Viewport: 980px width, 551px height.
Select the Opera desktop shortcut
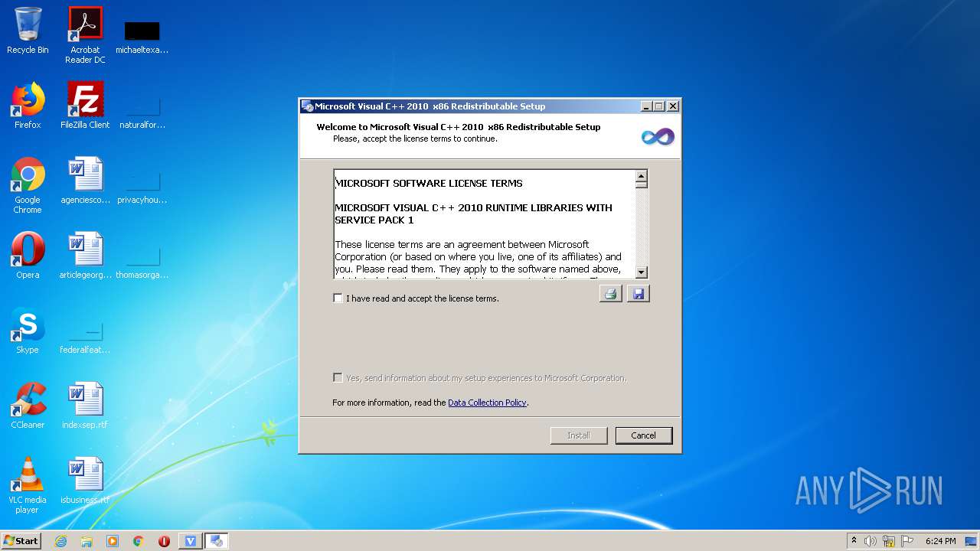(28, 256)
